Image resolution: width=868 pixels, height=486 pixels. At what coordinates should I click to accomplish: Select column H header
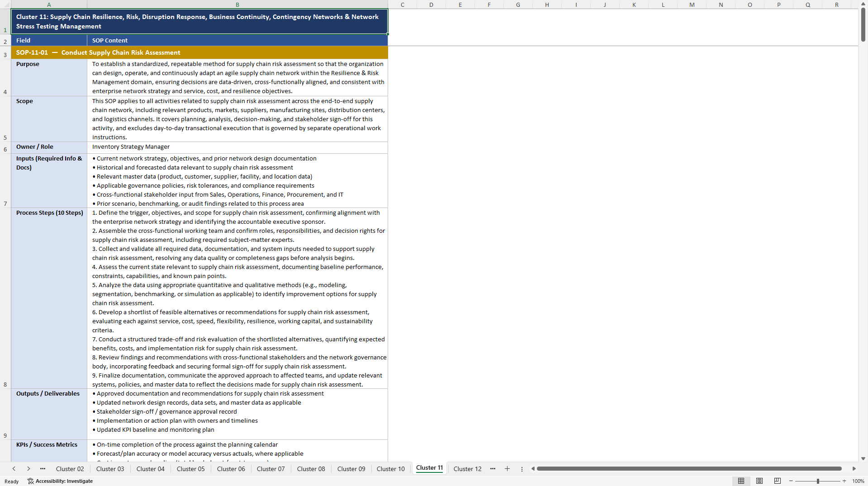547,5
